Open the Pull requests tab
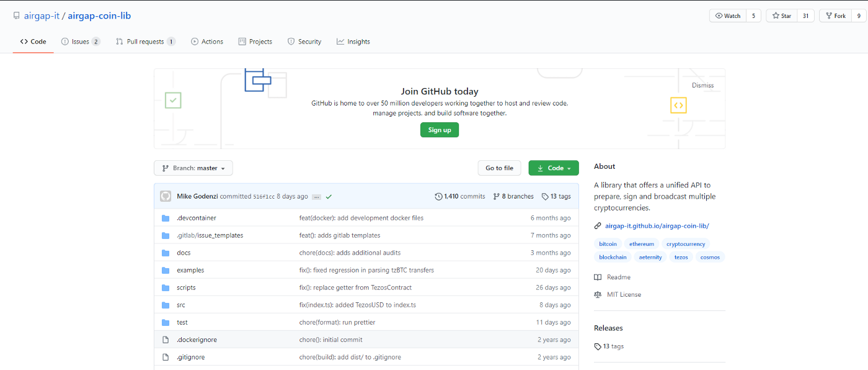 (x=146, y=42)
